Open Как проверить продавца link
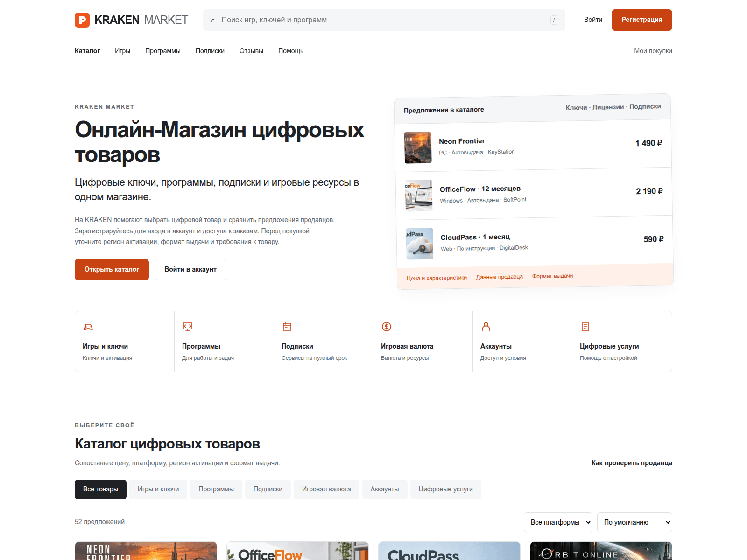The height and width of the screenshot is (560, 747). 632,463
